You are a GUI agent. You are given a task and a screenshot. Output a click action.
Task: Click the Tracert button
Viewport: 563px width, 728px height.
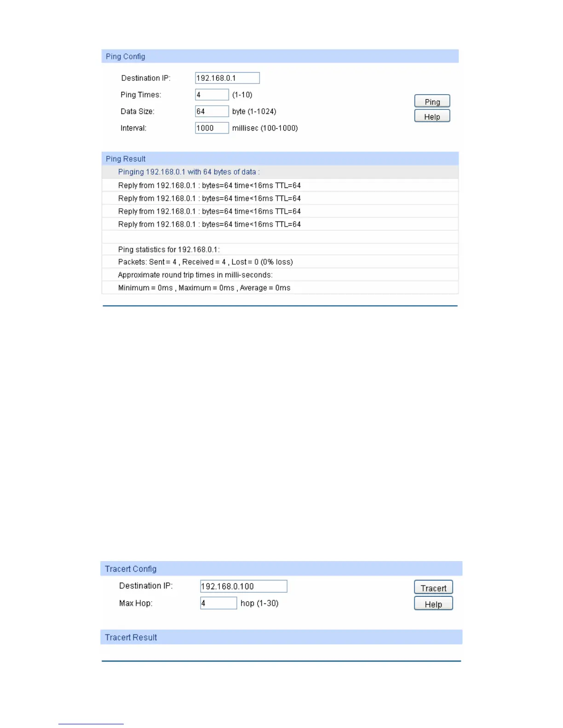433,587
